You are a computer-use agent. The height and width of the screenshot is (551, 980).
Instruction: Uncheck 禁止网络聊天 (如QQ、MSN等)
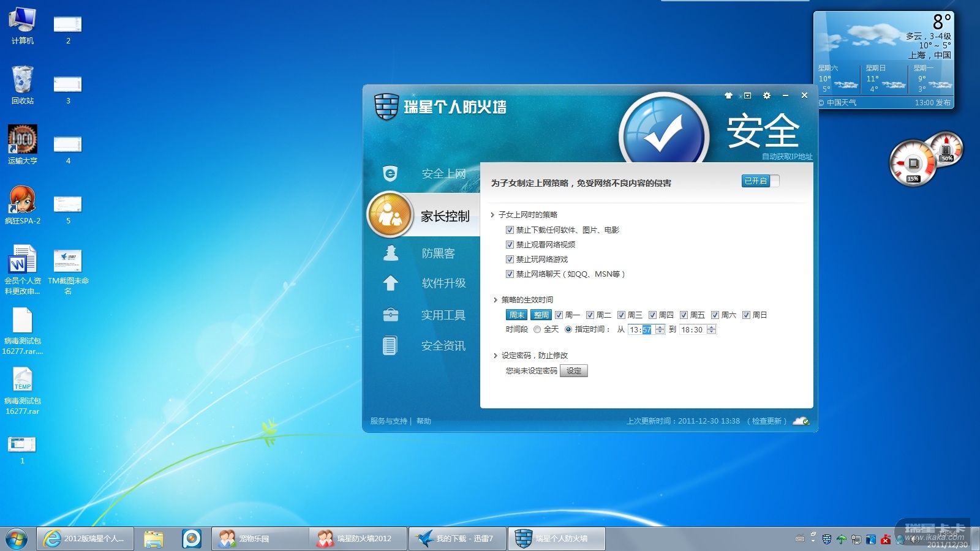tap(510, 274)
